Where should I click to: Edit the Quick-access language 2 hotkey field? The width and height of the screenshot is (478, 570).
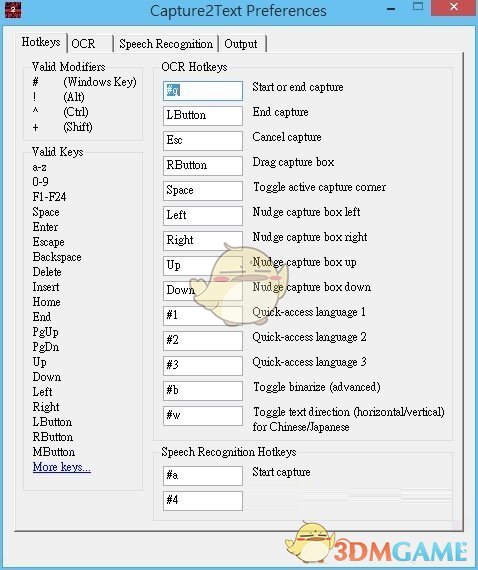[203, 341]
